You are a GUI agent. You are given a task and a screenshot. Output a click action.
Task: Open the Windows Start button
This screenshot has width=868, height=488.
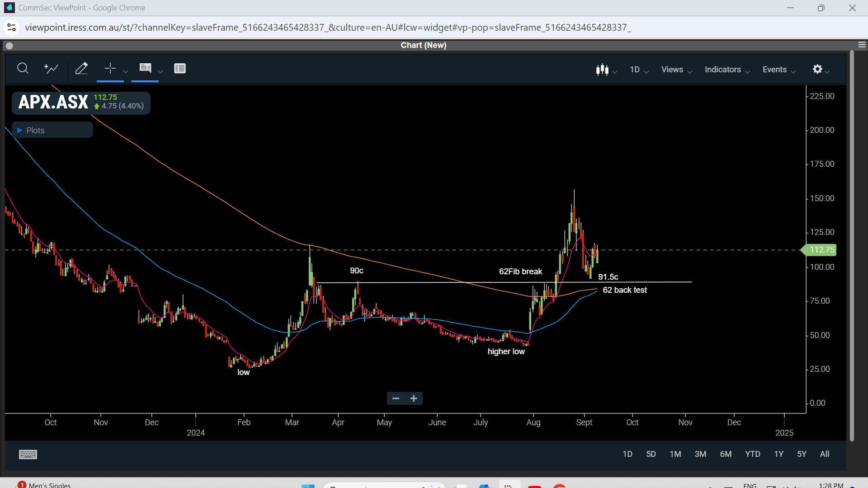click(308, 485)
